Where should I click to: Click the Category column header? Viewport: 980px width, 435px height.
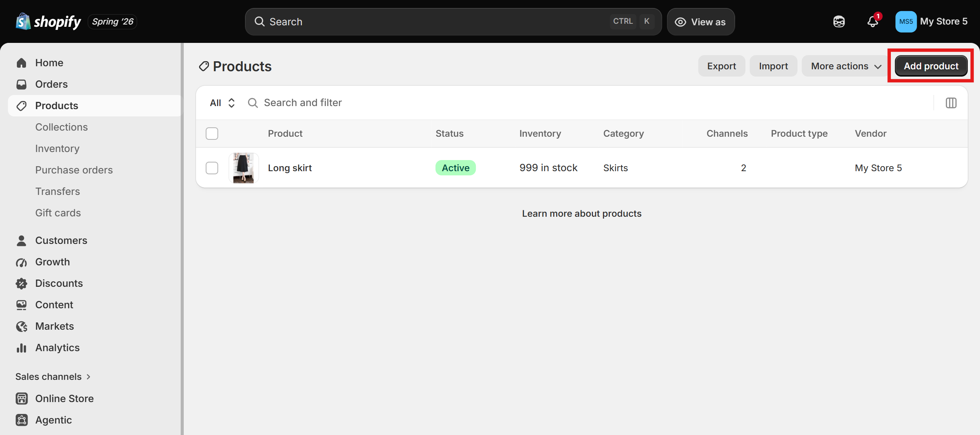[624, 134]
